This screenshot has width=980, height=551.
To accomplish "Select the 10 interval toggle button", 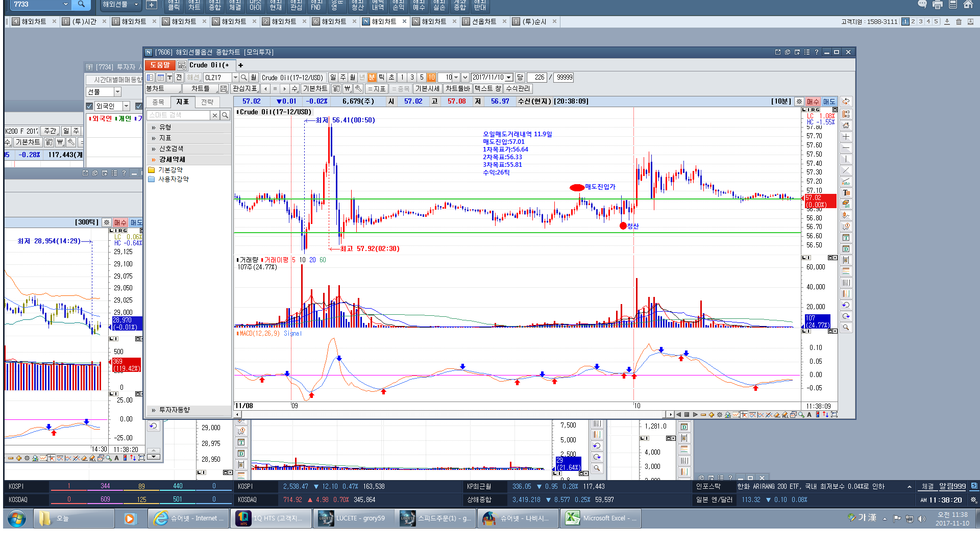I will (x=431, y=78).
